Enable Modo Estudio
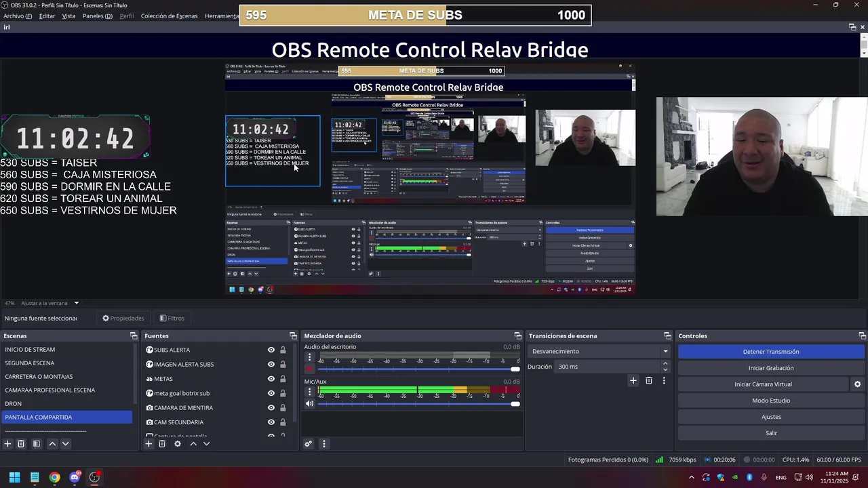This screenshot has width=868, height=488. point(771,401)
